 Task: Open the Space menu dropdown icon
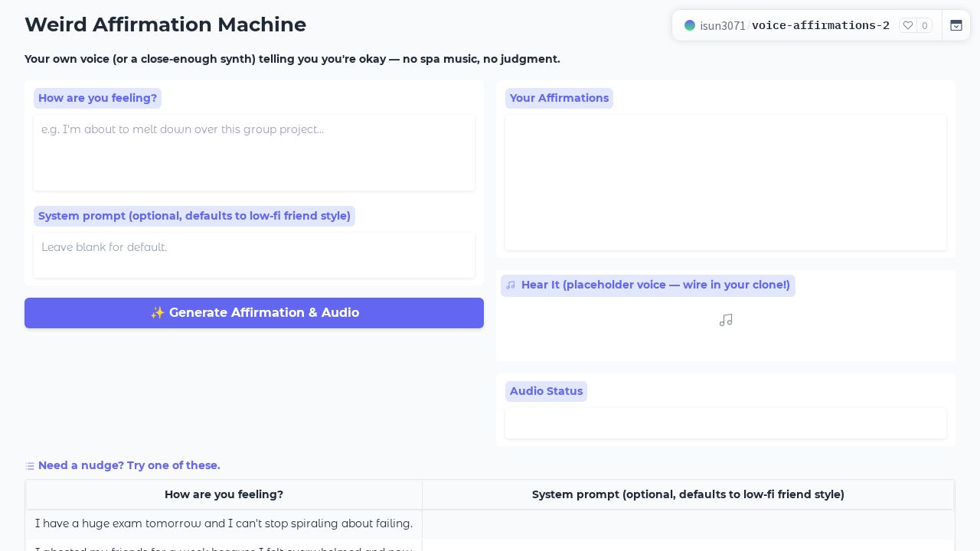pos(956,25)
